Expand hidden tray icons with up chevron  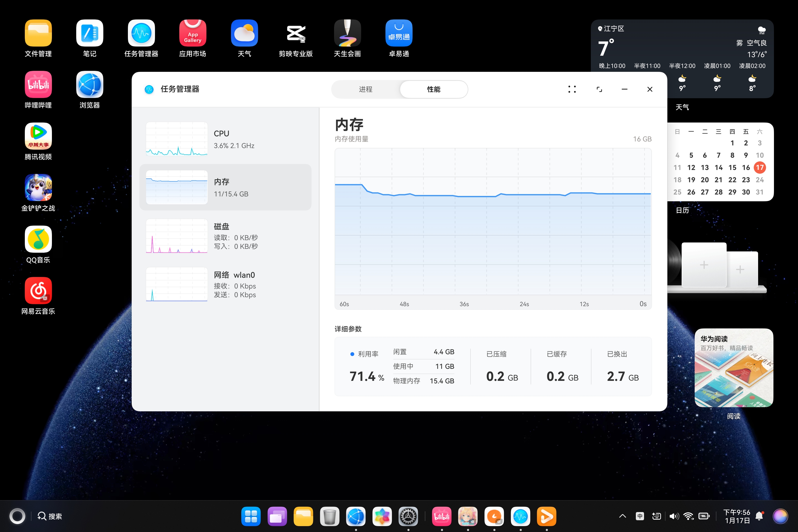click(x=622, y=516)
